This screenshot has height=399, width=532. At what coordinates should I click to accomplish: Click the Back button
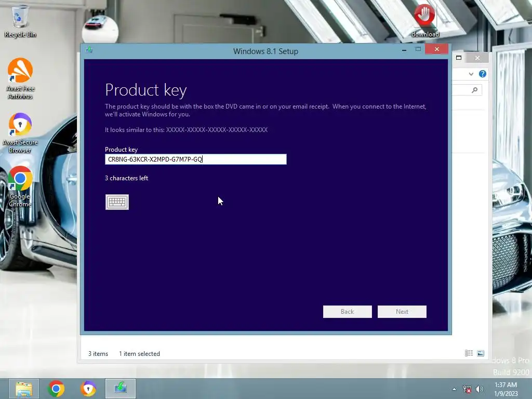tap(348, 312)
